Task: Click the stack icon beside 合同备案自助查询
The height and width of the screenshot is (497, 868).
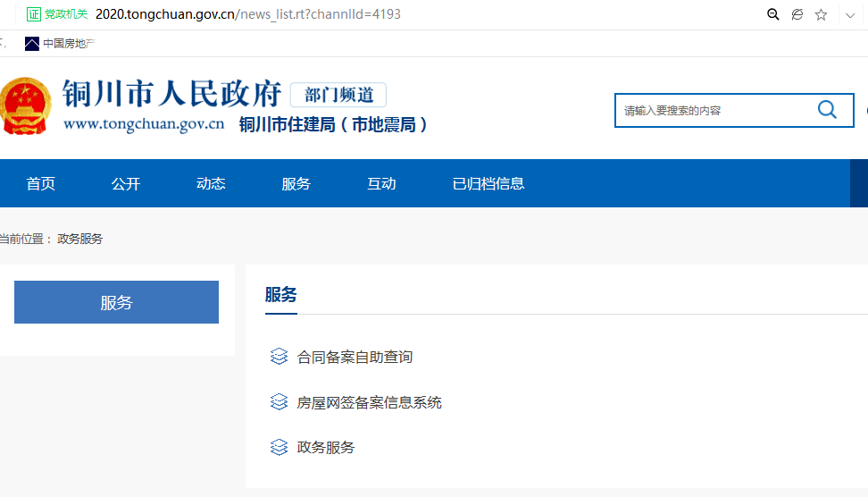Action: 279,357
